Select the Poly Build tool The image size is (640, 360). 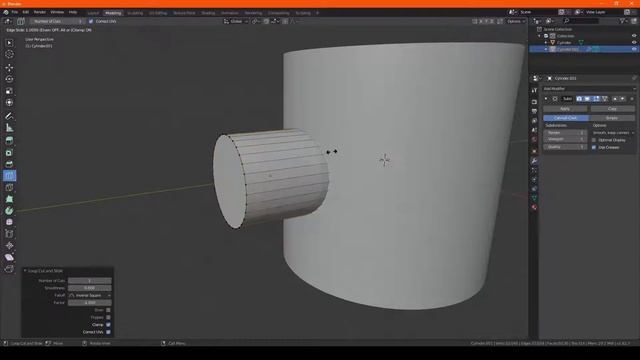click(9, 199)
